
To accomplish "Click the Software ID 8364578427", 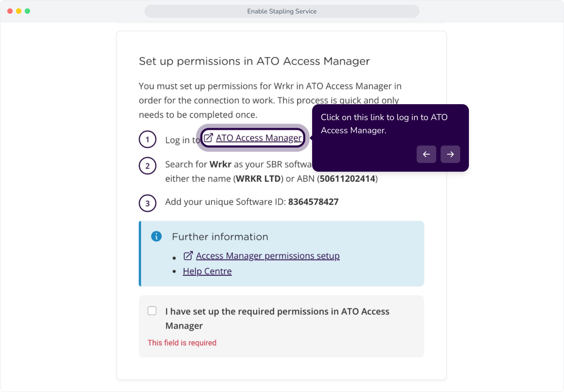I will [313, 202].
